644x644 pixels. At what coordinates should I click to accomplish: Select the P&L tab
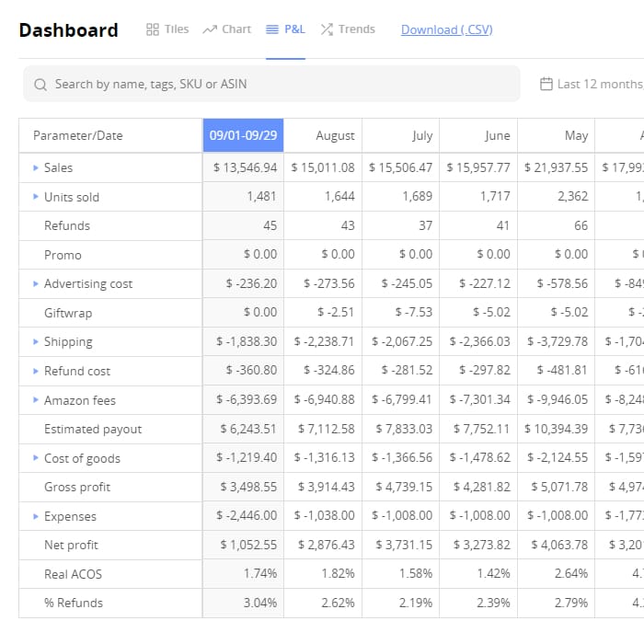pos(285,29)
